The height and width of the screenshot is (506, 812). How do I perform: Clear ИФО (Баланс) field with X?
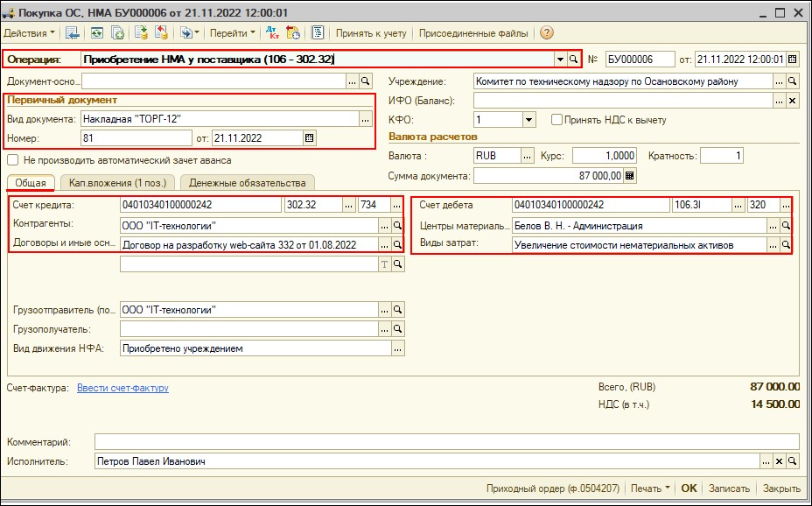793,101
